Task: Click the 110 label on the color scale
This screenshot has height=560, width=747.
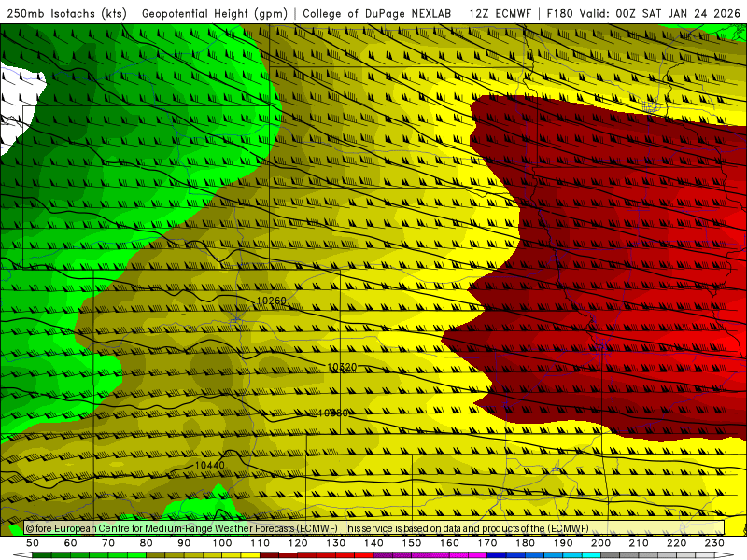Action: pos(261,543)
